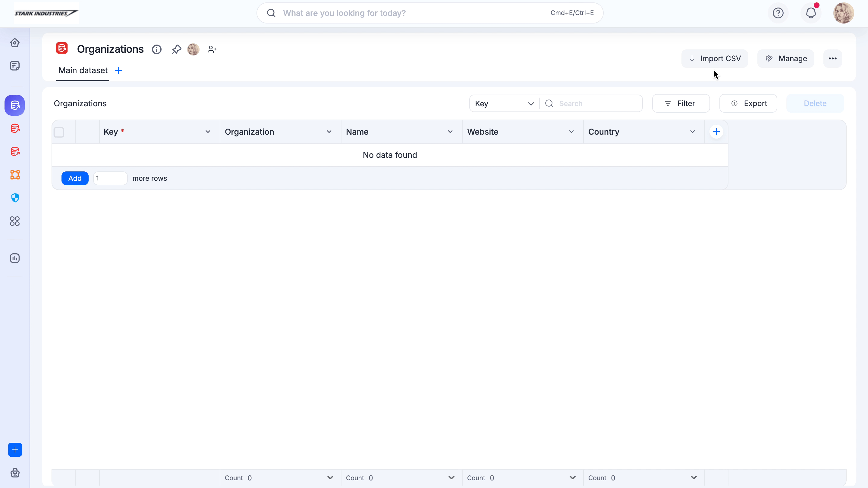
Task: Click the add-member person icon
Action: tap(212, 49)
